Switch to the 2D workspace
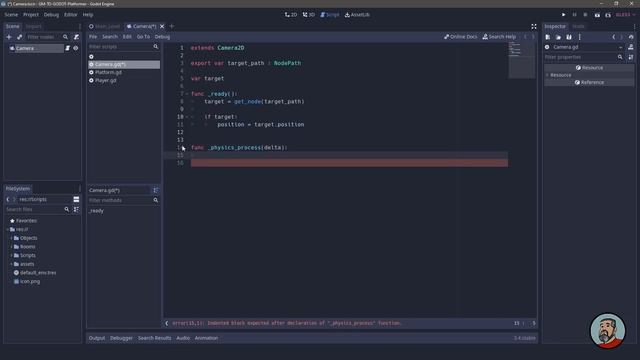 tap(291, 15)
